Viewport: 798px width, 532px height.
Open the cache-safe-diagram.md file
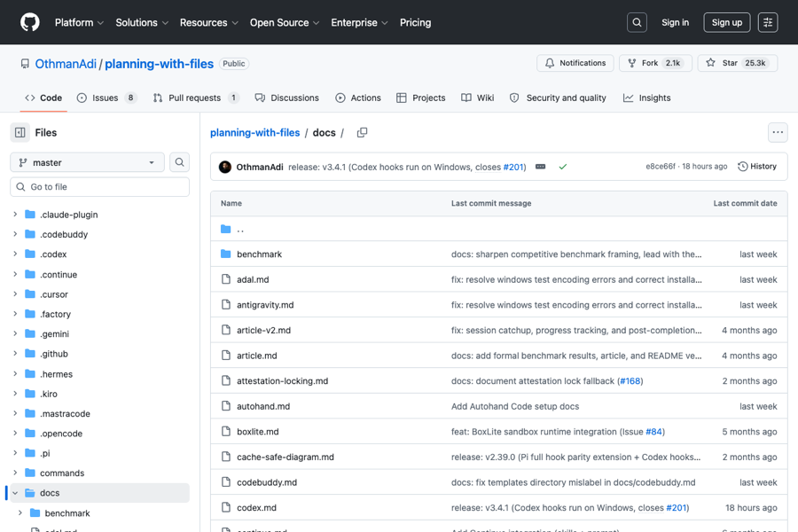click(285, 457)
